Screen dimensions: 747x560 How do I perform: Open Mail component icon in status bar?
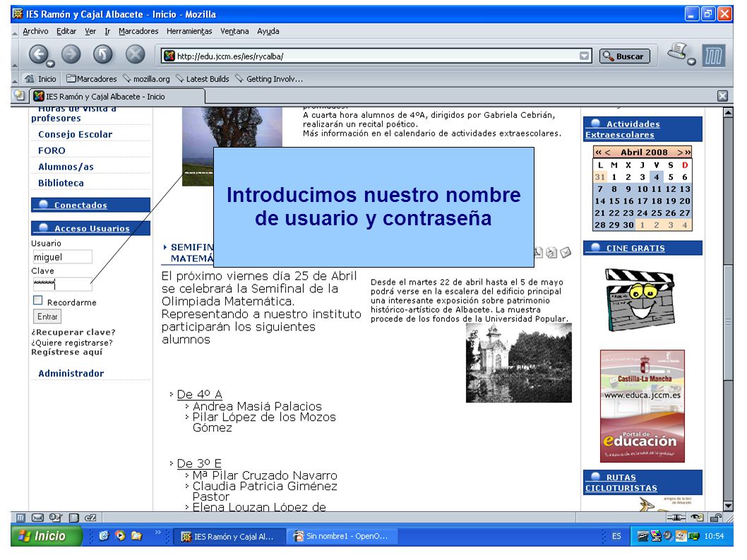click(x=37, y=518)
